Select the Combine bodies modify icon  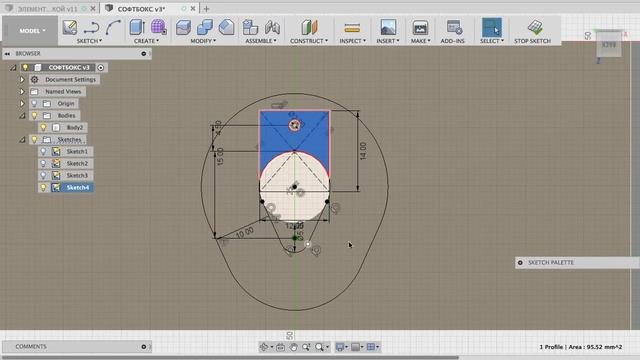(204, 27)
